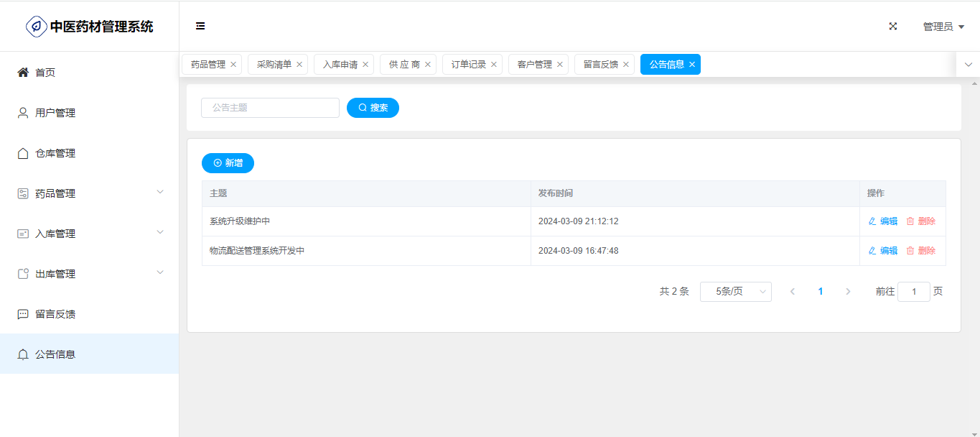
Task: Expand the 药品管理 sidebar submenu
Action: 160,192
